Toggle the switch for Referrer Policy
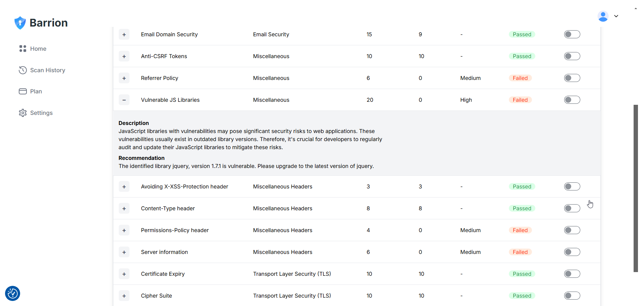644x306 pixels. click(572, 78)
